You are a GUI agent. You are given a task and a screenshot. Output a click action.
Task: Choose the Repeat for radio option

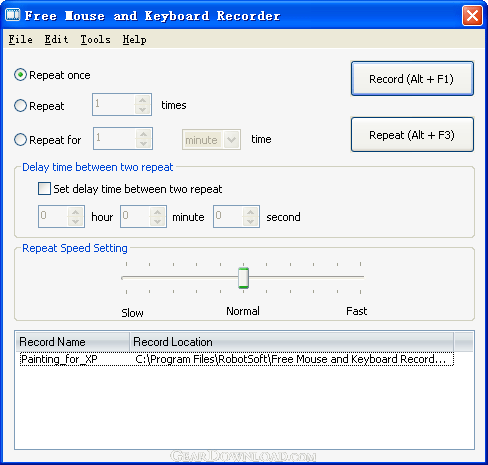(x=20, y=139)
